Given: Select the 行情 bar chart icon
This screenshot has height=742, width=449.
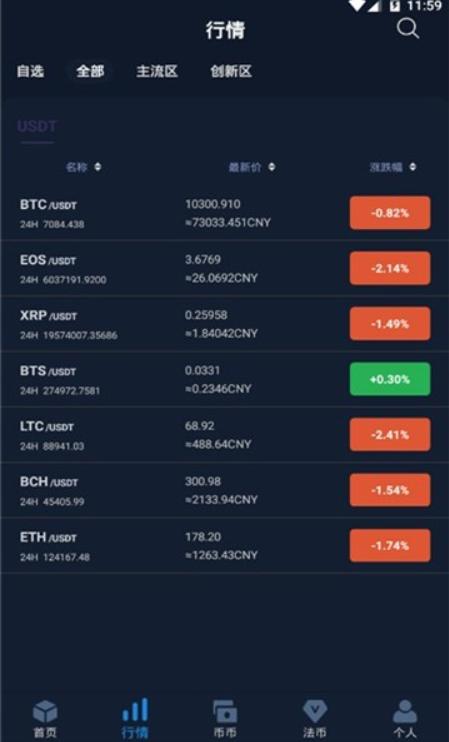Looking at the screenshot, I should click(135, 709).
